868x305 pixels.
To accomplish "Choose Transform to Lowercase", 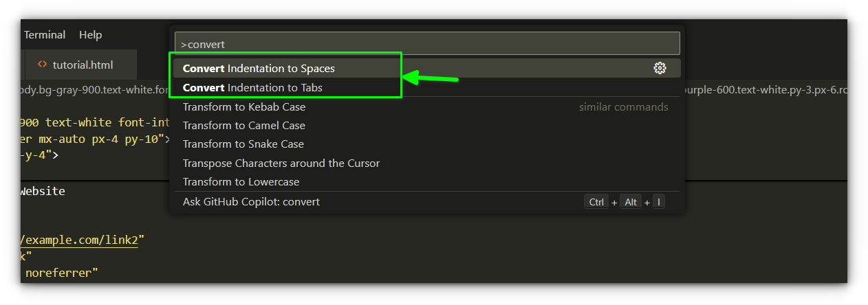I will click(241, 181).
